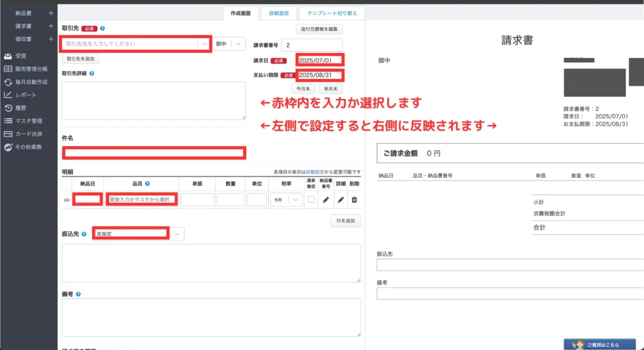Click the 送付元情報を編集 button
644x350 pixels.
pyautogui.click(x=319, y=29)
